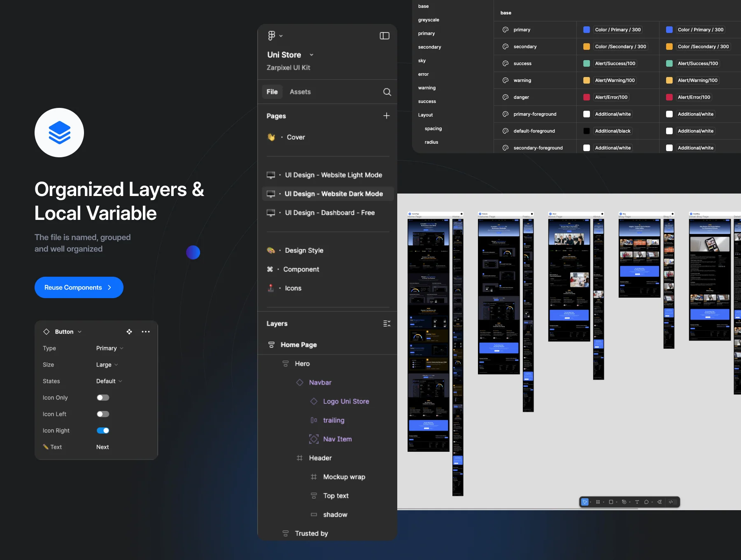Switch to the Assets tab
The height and width of the screenshot is (560, 741).
tap(300, 92)
